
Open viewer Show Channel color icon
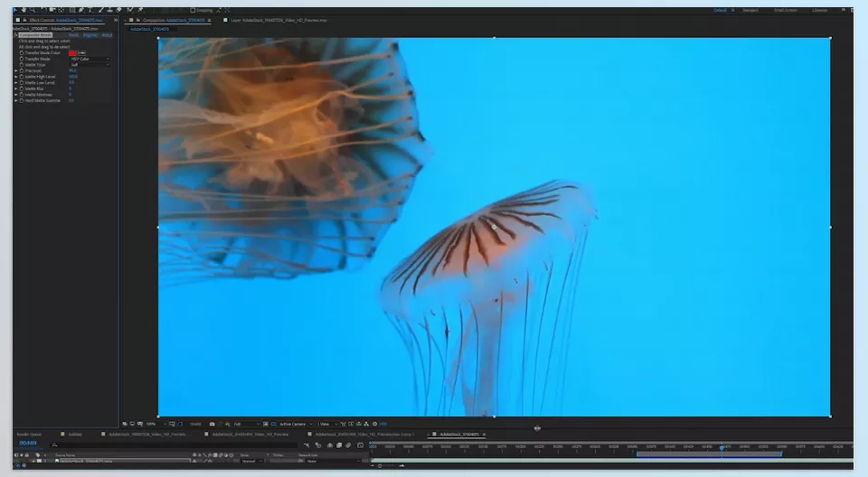tap(228, 424)
